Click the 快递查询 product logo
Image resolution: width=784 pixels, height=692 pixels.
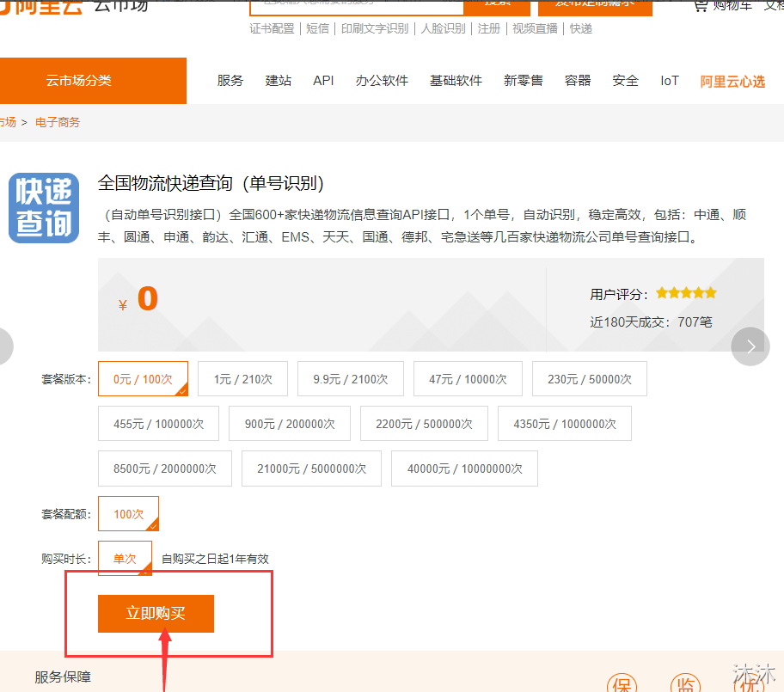[44, 208]
